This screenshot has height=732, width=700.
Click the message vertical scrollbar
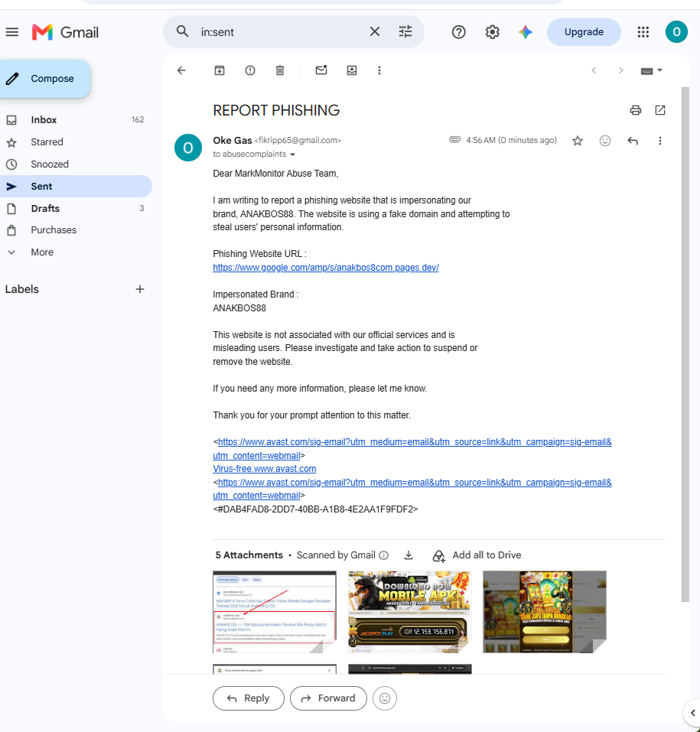685,344
